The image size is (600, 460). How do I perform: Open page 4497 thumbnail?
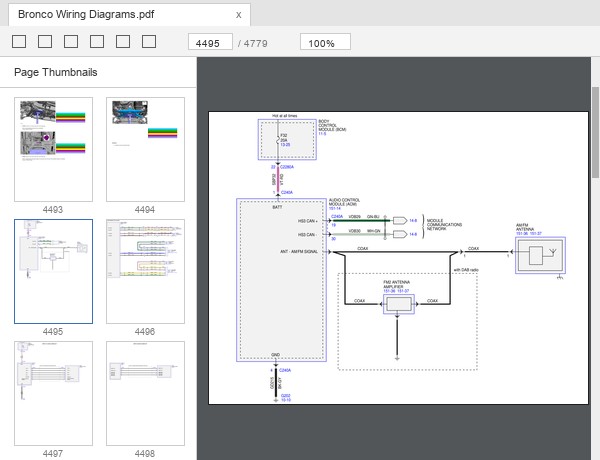54,393
